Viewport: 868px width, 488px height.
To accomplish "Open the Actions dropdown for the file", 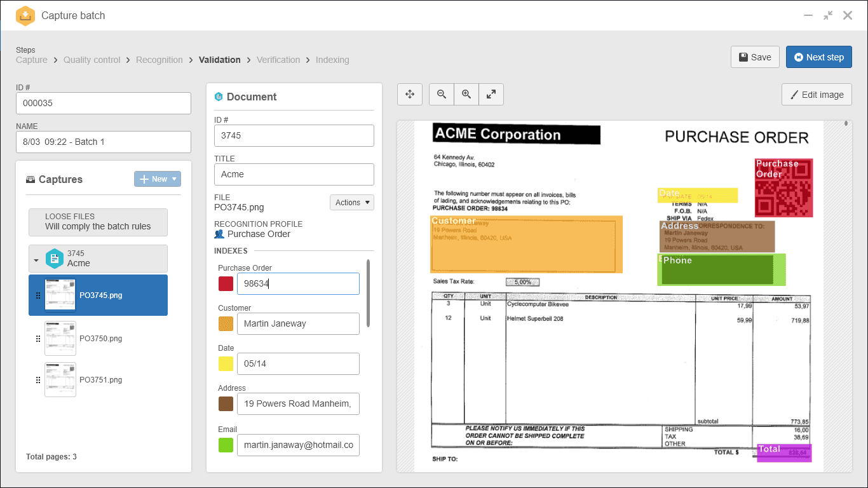I will click(x=352, y=202).
